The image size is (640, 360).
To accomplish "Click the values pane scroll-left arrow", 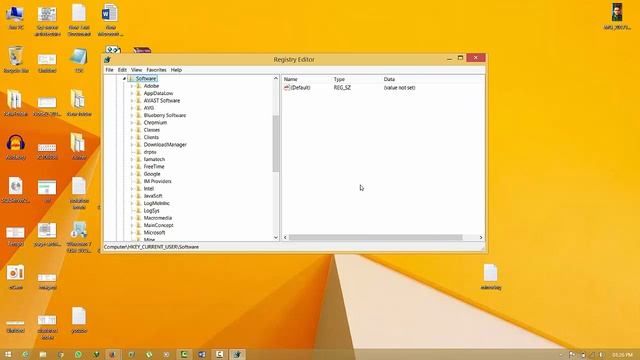I will point(285,238).
